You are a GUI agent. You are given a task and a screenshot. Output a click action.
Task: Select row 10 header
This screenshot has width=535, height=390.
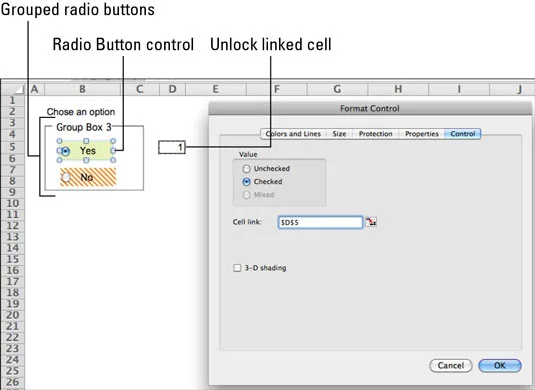tap(13, 203)
